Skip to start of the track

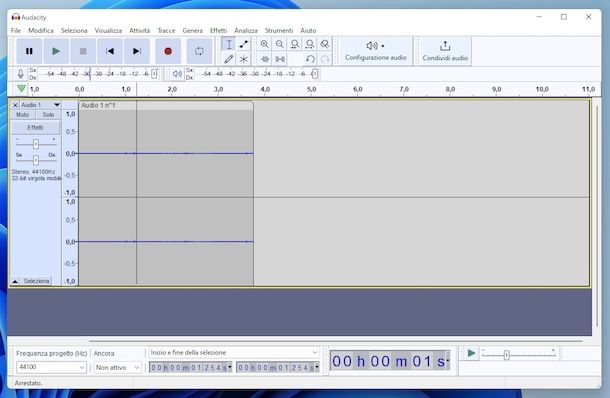pyautogui.click(x=110, y=51)
